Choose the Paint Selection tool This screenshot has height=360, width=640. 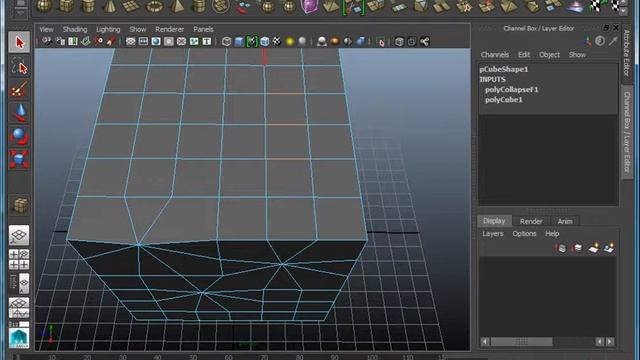19,89
